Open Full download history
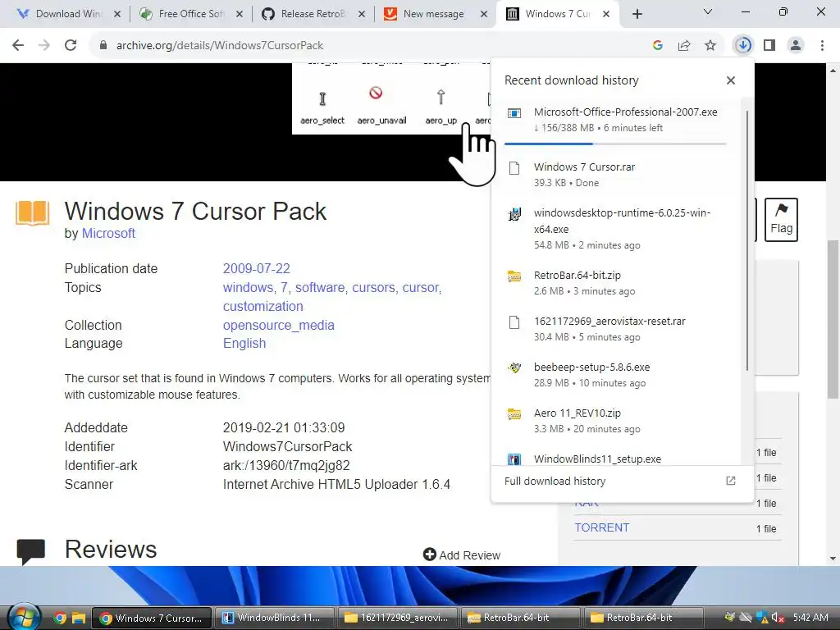 point(555,481)
